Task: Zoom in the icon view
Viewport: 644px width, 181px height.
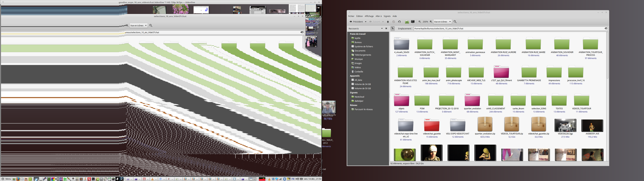Action: (431, 22)
